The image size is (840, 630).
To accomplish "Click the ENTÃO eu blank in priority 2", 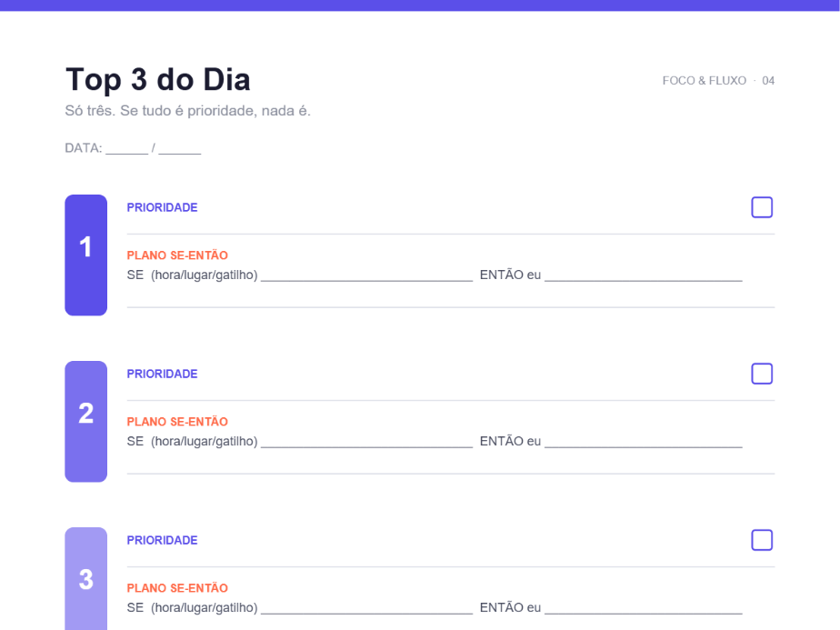I will tap(644, 442).
